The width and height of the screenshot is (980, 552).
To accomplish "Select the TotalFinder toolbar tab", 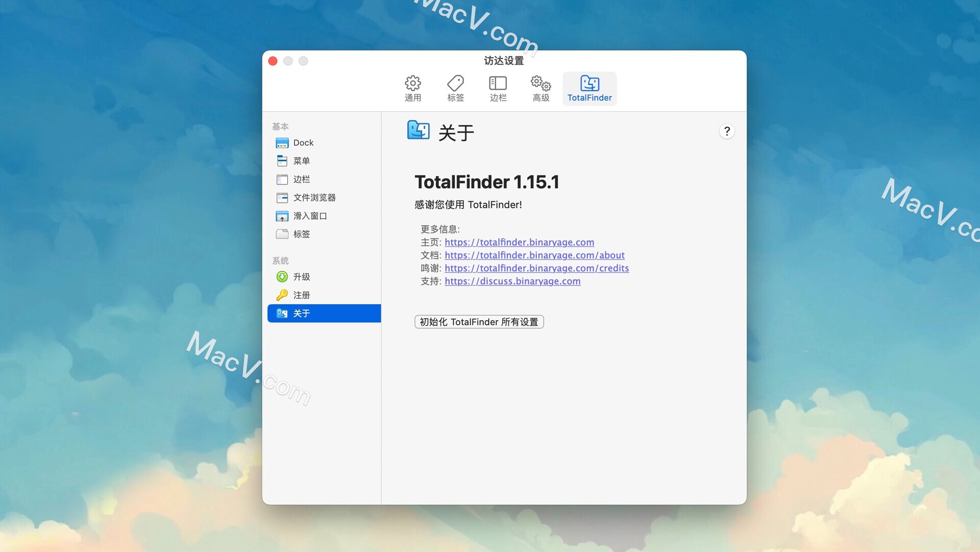I will (590, 89).
